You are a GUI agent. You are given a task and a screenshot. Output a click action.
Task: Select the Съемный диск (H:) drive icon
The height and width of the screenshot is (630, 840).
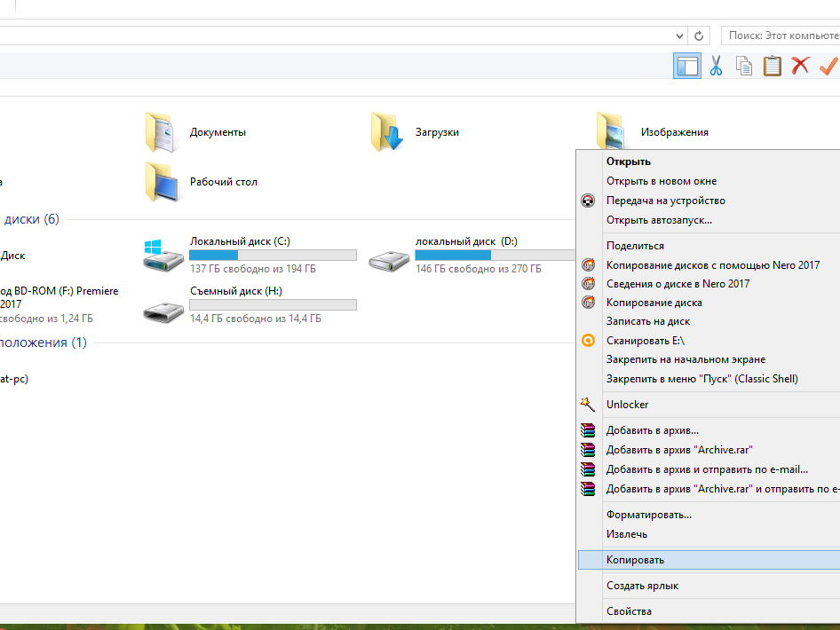click(163, 312)
